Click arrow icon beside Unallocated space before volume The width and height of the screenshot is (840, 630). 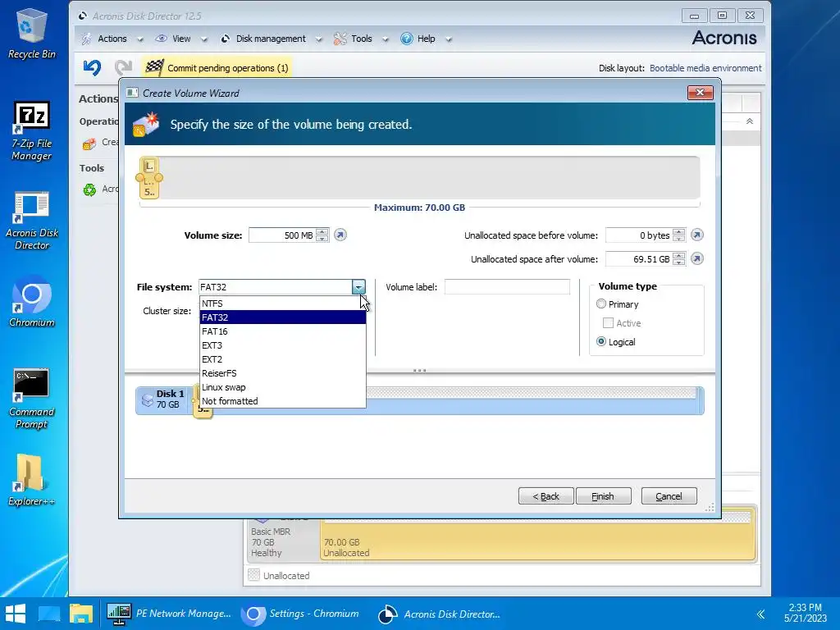point(696,235)
